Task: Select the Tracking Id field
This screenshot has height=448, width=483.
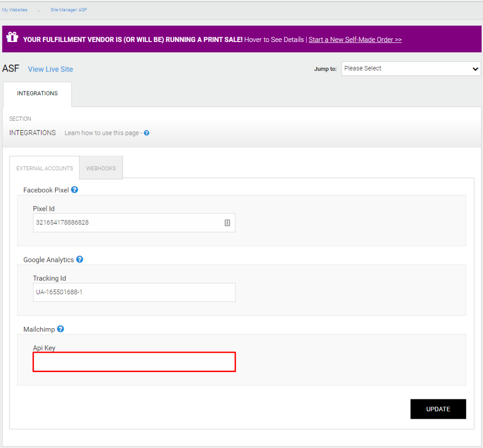Action: pos(134,292)
